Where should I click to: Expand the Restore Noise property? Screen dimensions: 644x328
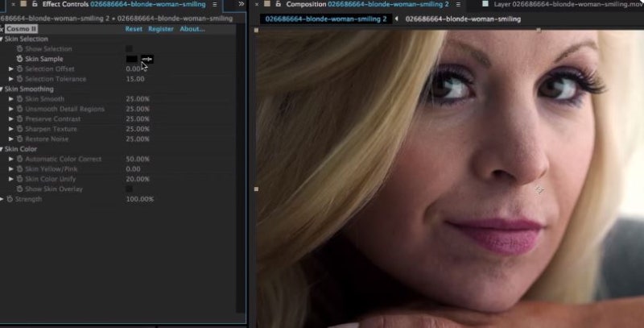pyautogui.click(x=11, y=139)
